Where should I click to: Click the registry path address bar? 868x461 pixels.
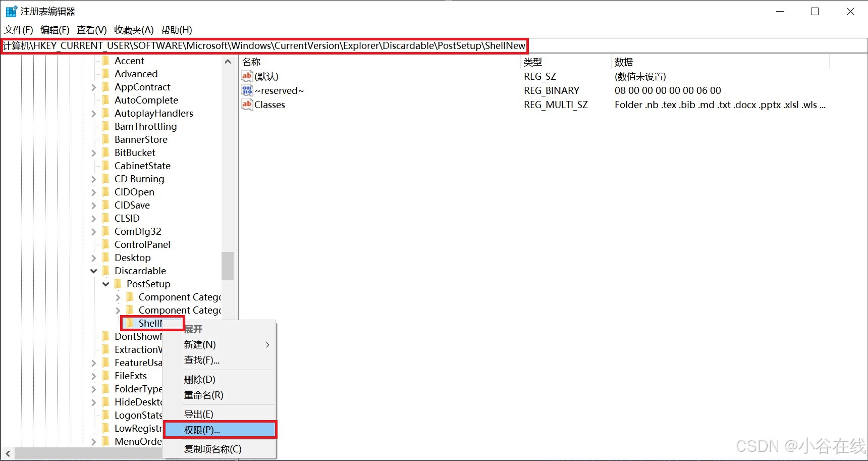tap(434, 45)
